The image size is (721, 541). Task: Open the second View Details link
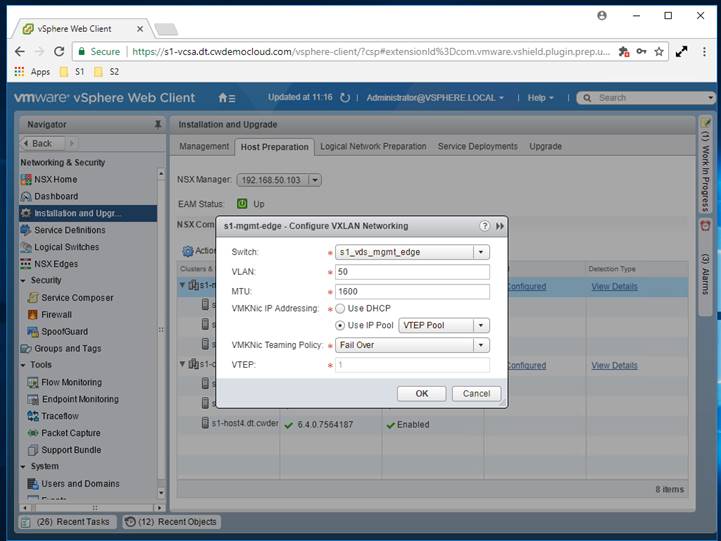click(x=614, y=366)
